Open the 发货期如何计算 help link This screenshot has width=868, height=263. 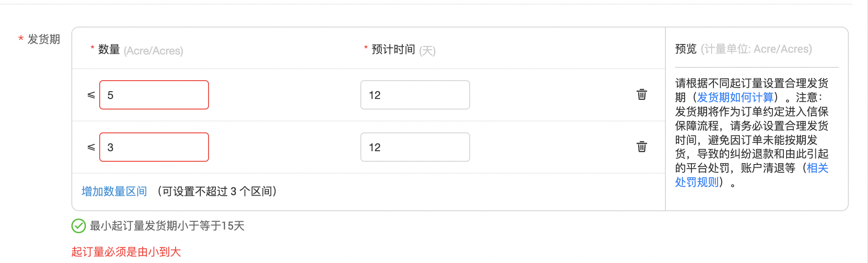tap(735, 97)
